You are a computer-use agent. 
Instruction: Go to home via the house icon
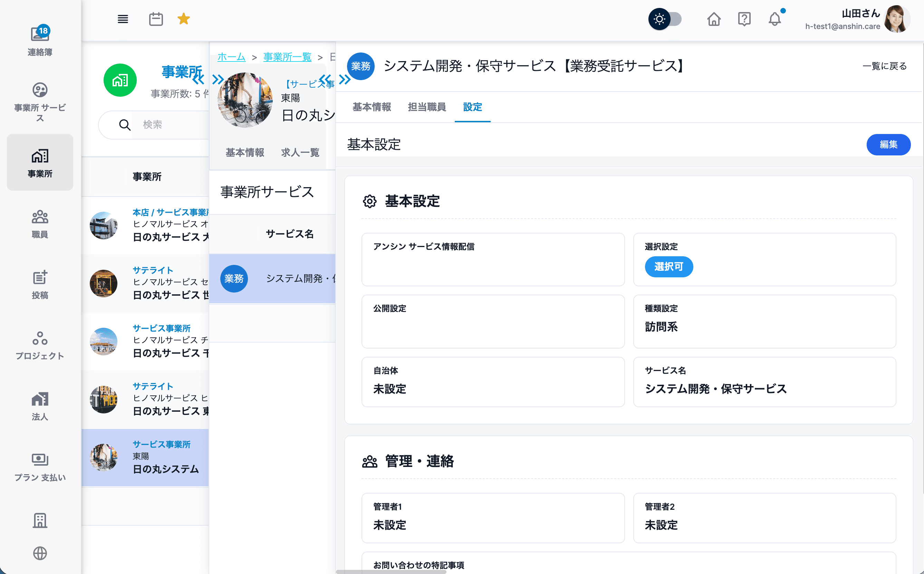point(714,19)
